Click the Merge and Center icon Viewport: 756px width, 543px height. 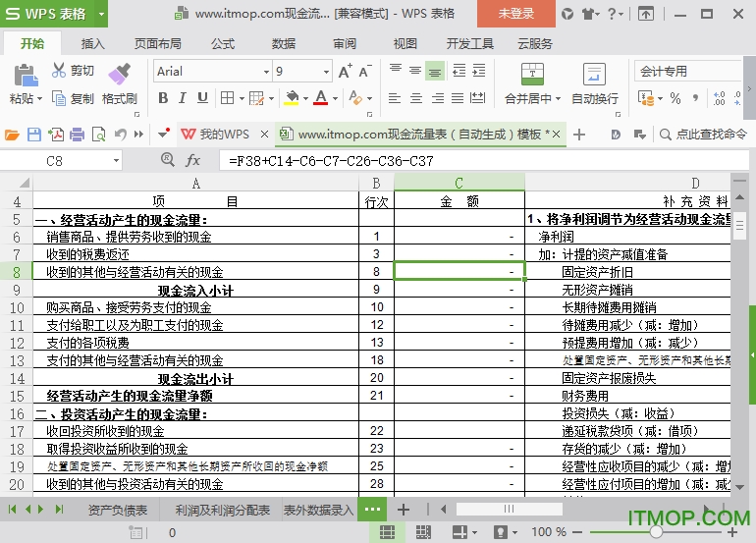[x=532, y=74]
